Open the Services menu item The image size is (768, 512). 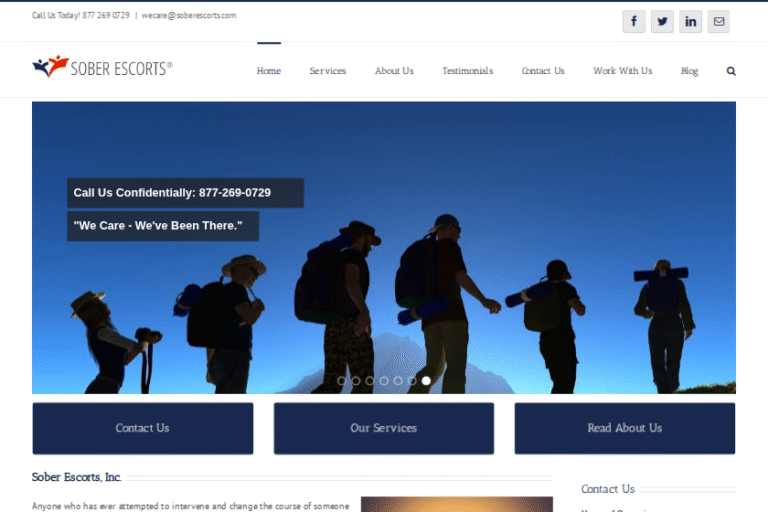pos(327,71)
